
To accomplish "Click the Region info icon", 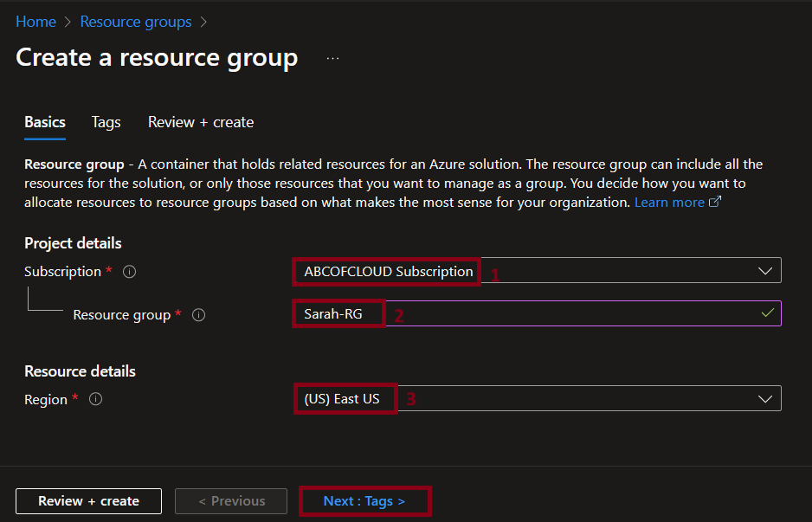I will [x=96, y=399].
